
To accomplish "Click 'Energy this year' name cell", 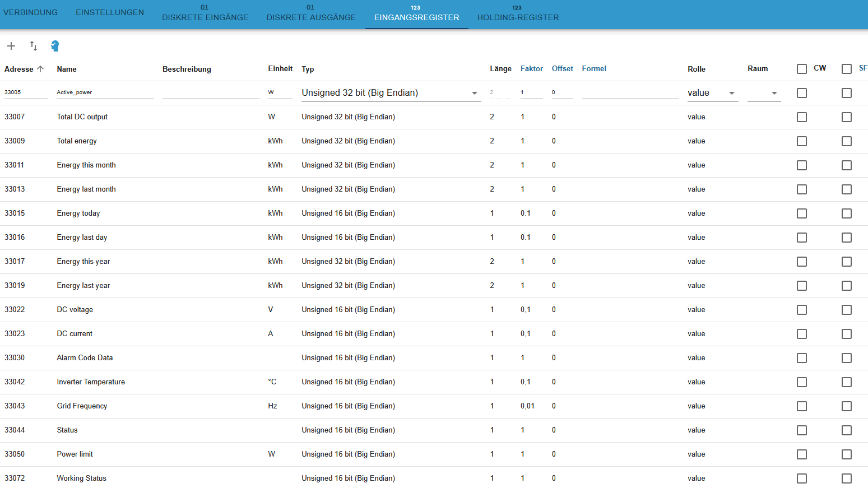I will coord(83,261).
